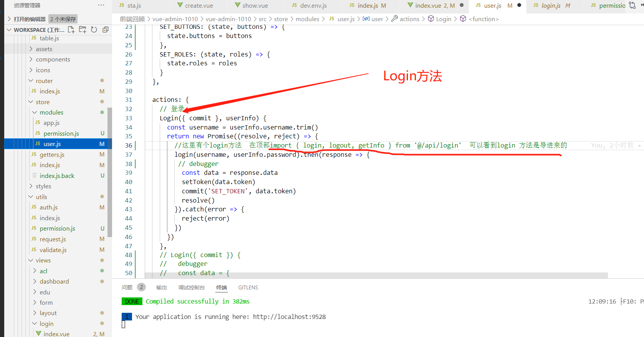The image size is (644, 337).
Task: Click the explorer vertical scrollbar
Action: [x=110, y=172]
